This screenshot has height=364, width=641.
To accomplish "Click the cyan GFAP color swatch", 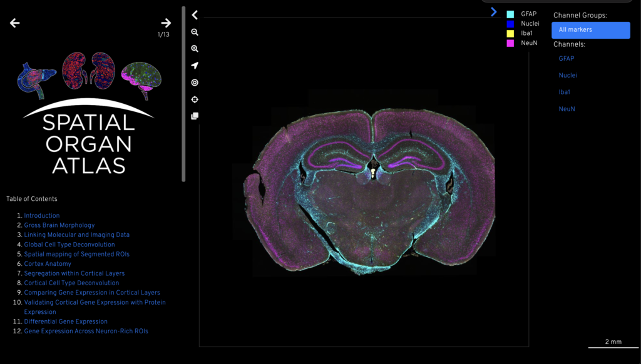I will [510, 14].
